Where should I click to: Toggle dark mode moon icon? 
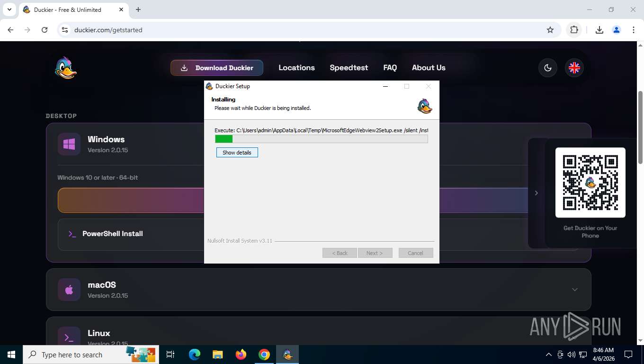(548, 68)
